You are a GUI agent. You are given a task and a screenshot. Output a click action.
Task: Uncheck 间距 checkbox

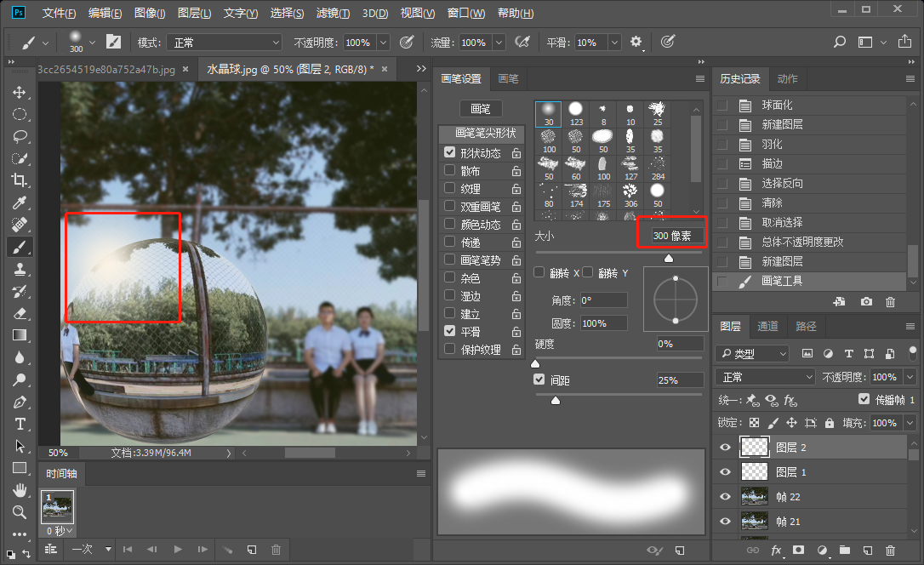pyautogui.click(x=539, y=380)
